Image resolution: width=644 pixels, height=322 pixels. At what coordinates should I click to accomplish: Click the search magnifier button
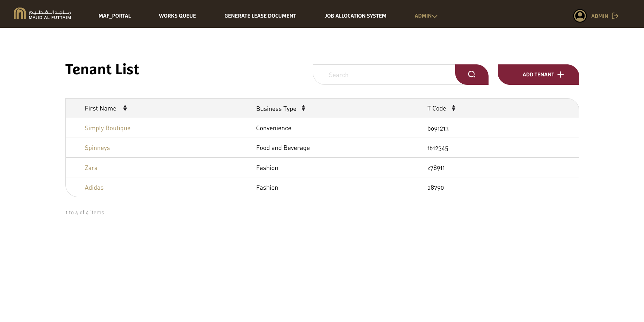tap(472, 75)
